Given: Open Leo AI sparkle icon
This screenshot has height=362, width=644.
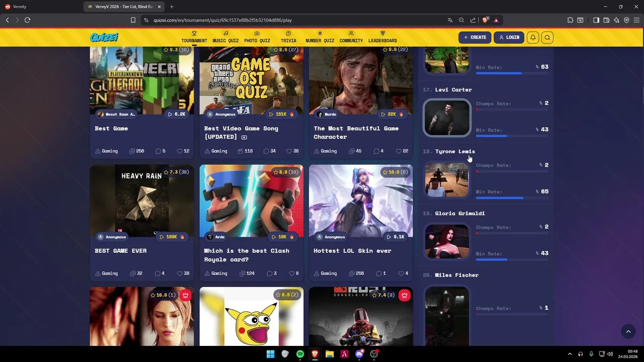Looking at the screenshot, I should (x=616, y=20).
